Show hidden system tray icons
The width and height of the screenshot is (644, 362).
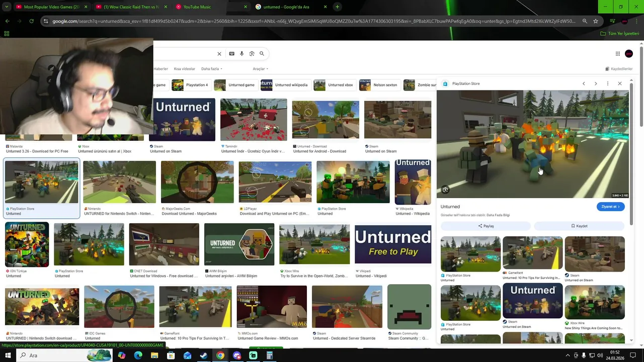[568, 355]
